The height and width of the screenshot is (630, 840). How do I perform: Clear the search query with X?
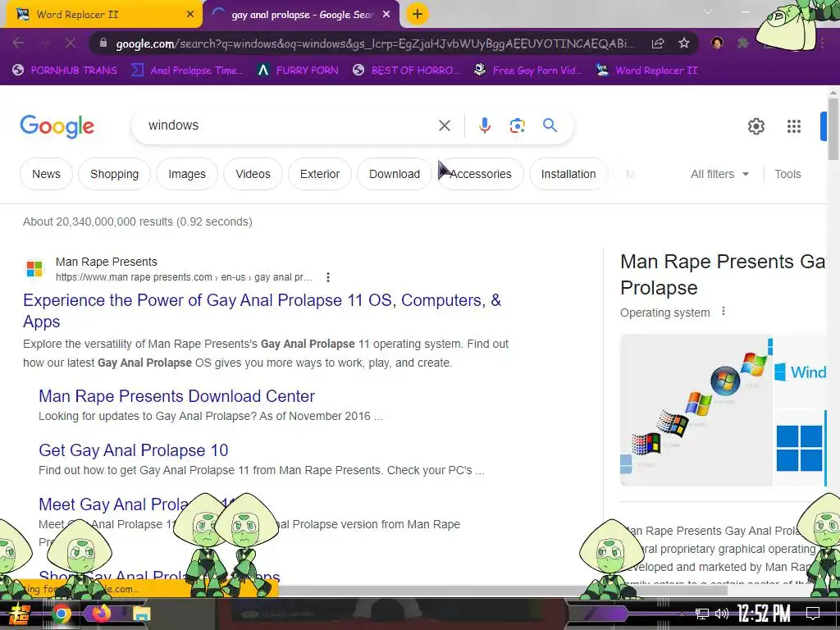click(444, 126)
